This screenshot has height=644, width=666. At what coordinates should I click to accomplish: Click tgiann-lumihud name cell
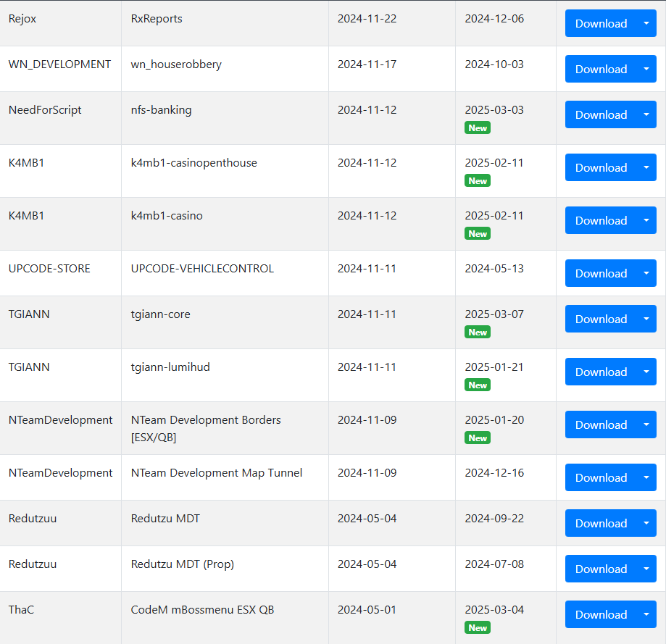click(x=225, y=375)
